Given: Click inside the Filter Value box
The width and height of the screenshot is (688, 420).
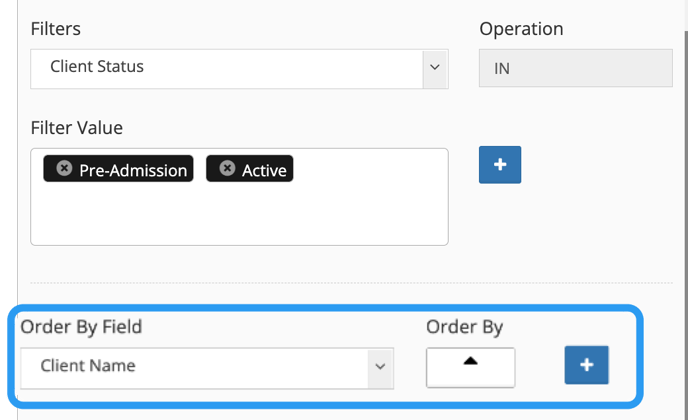Looking at the screenshot, I should pos(238,215).
